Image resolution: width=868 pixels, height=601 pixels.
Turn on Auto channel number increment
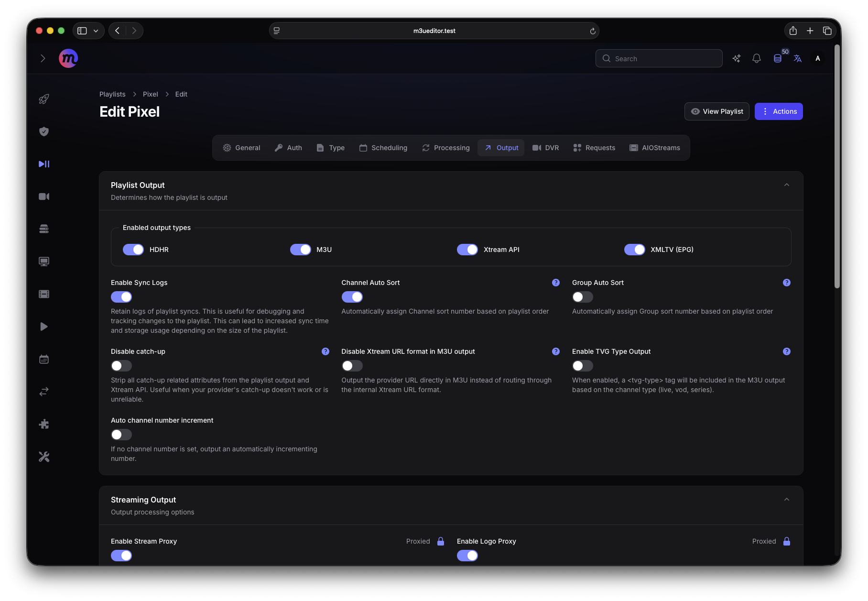click(121, 435)
